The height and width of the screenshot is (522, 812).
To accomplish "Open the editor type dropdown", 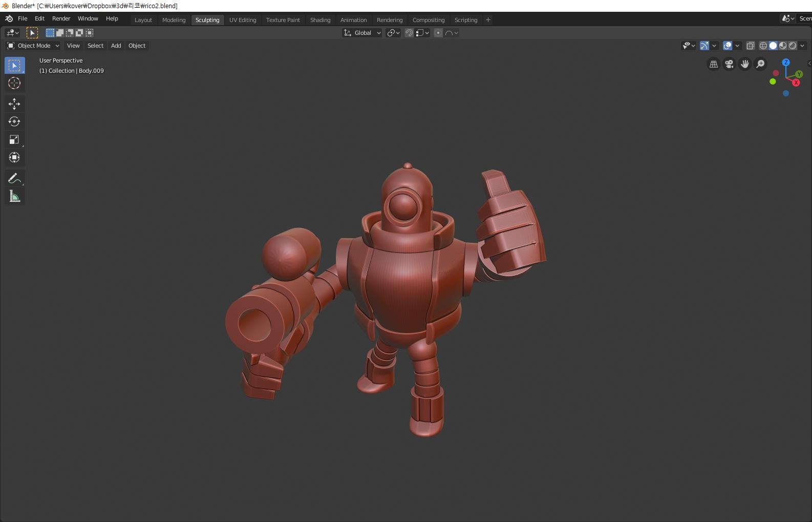I will [12, 33].
